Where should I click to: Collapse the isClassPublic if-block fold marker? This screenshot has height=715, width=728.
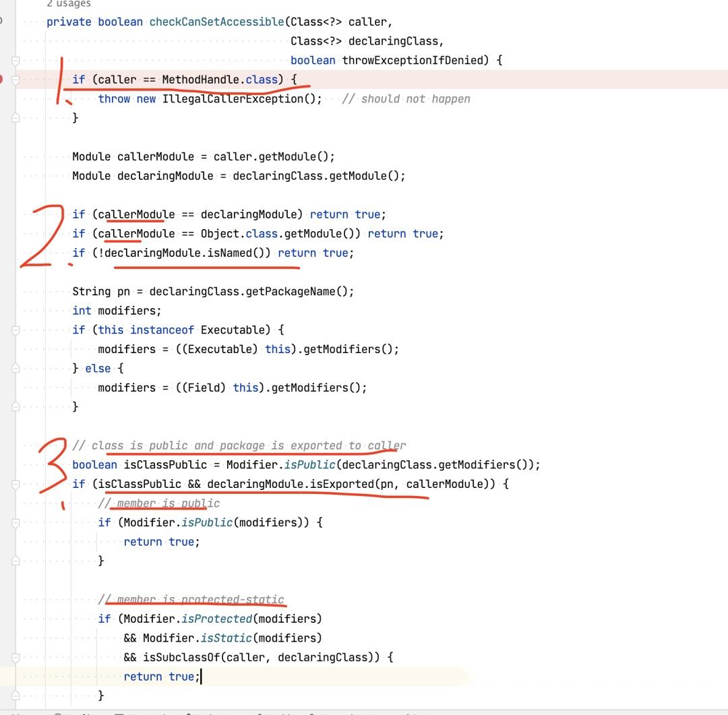15,484
